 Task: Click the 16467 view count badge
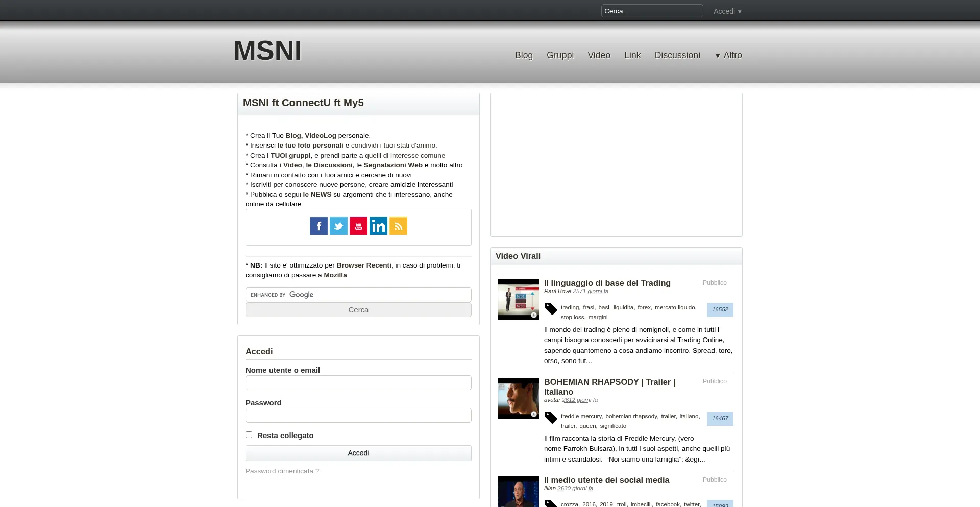pos(720,419)
